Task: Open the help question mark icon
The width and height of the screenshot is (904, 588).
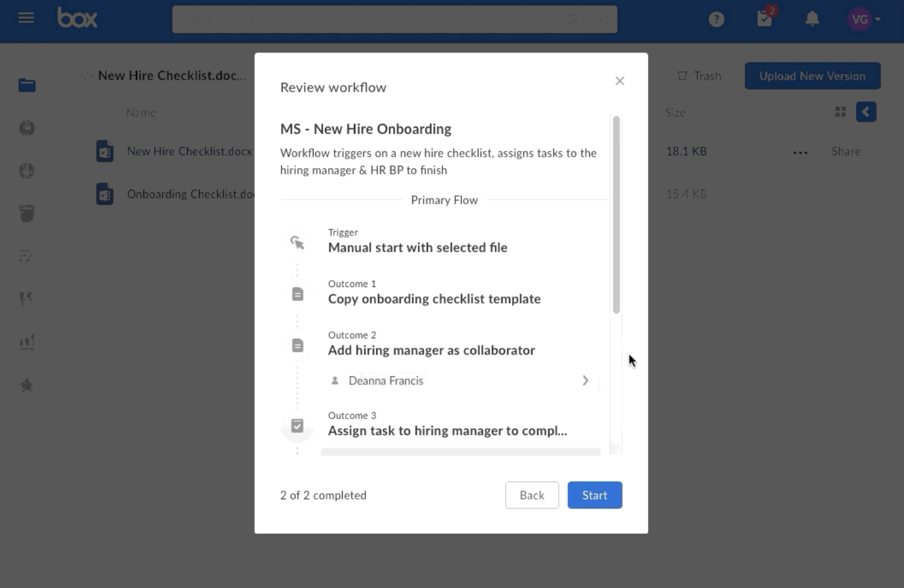Action: [716, 20]
